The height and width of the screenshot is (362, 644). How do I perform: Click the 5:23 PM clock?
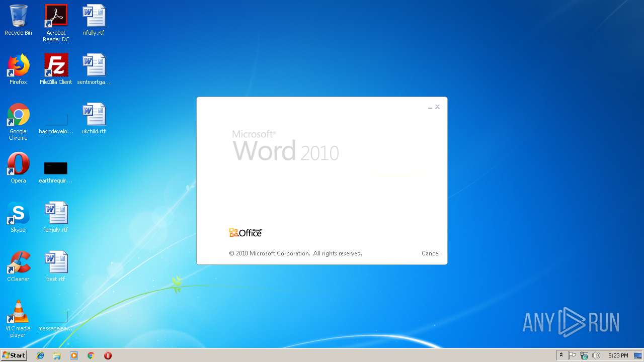(x=618, y=355)
